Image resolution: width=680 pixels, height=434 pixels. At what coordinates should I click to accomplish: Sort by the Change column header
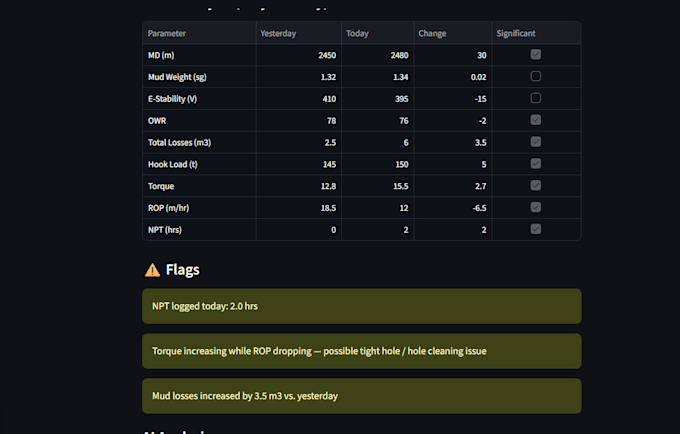[452, 33]
